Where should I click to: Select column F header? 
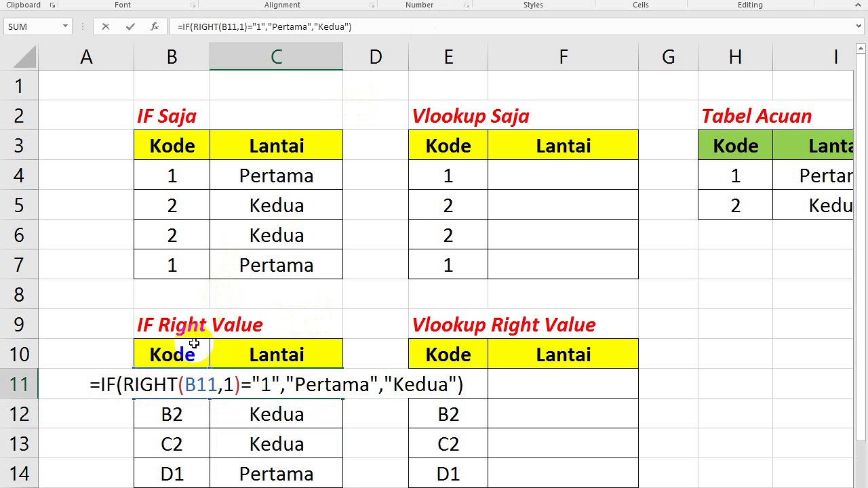(x=563, y=57)
